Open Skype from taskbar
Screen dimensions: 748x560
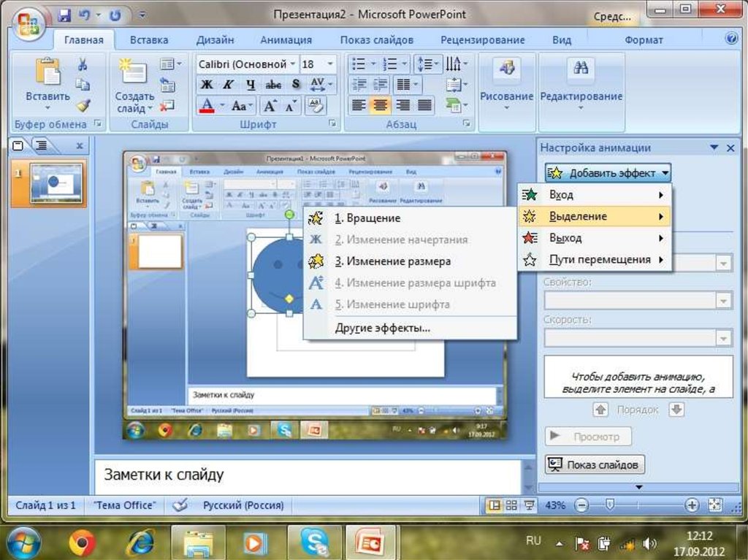coord(314,542)
